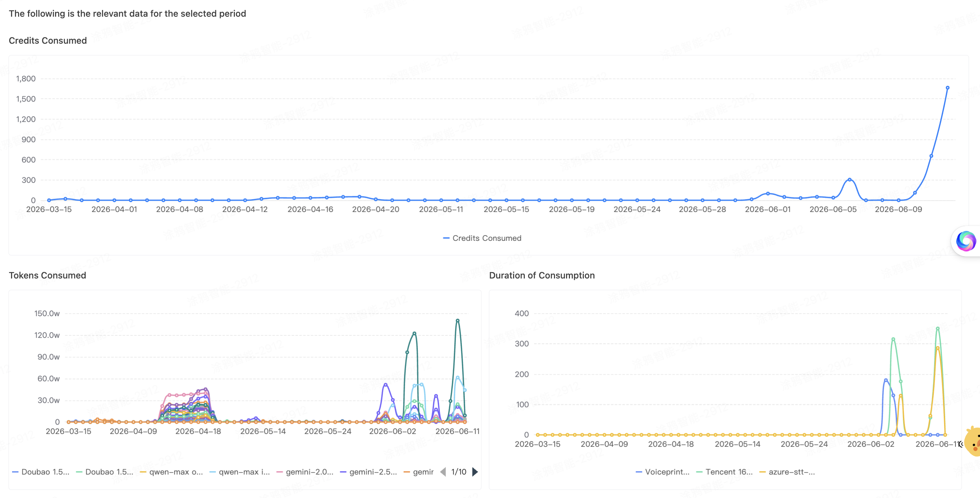The height and width of the screenshot is (498, 980).
Task: Toggle the Voiceprint... duration series
Action: pyautogui.click(x=662, y=472)
